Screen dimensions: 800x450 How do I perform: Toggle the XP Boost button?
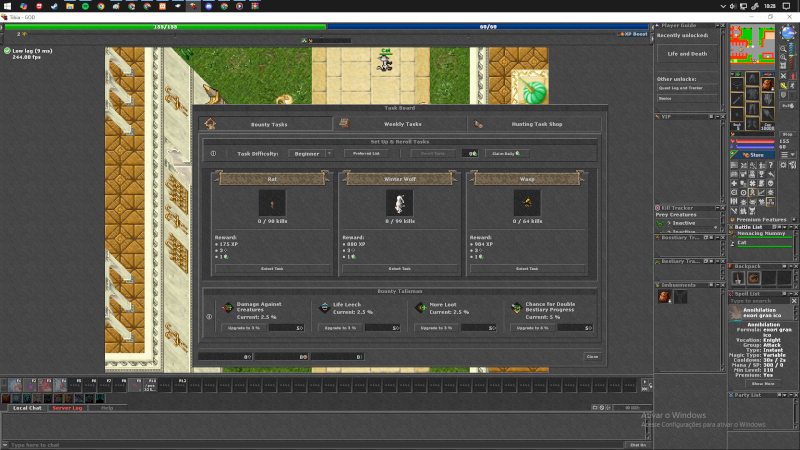[633, 34]
